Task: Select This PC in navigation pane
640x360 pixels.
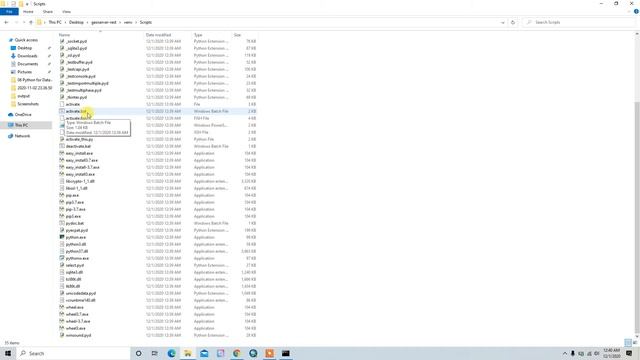Action: point(22,125)
